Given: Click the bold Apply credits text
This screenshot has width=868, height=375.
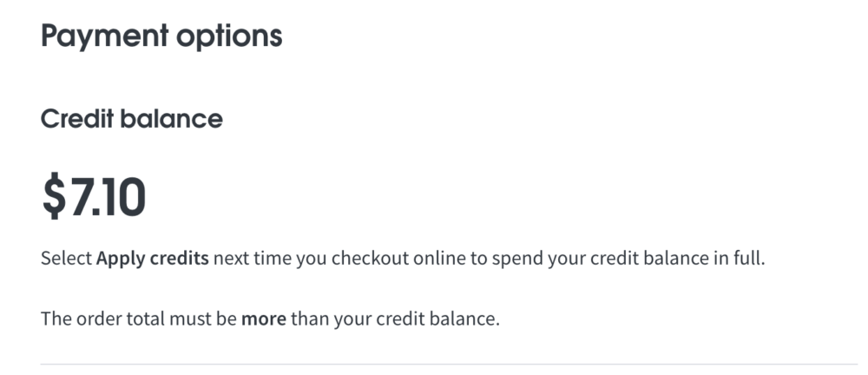Looking at the screenshot, I should tap(152, 259).
